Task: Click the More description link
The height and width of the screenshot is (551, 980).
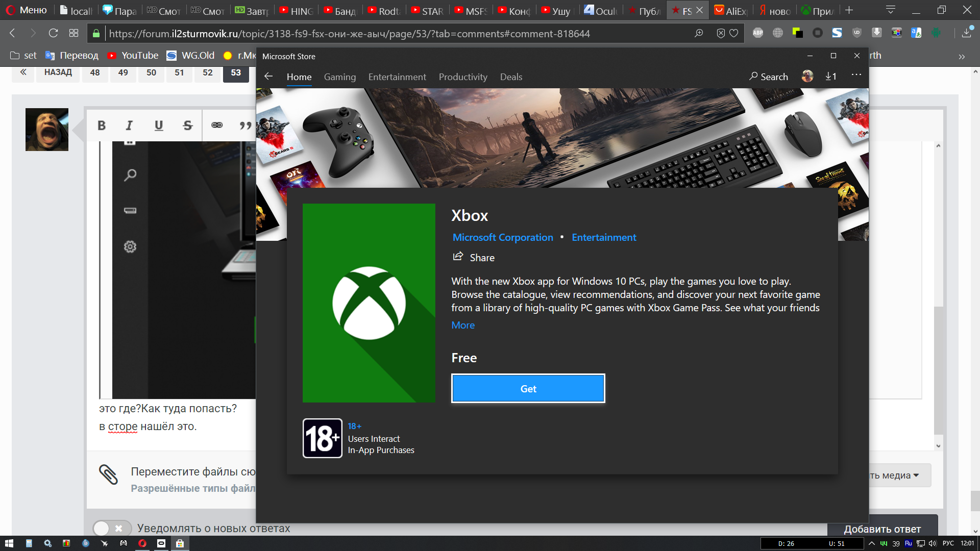Action: [x=462, y=325]
